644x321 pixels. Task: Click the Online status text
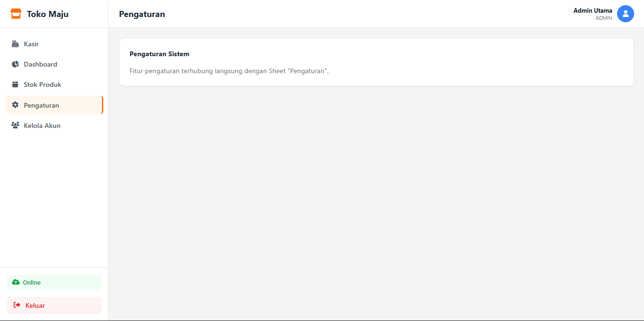pos(32,282)
